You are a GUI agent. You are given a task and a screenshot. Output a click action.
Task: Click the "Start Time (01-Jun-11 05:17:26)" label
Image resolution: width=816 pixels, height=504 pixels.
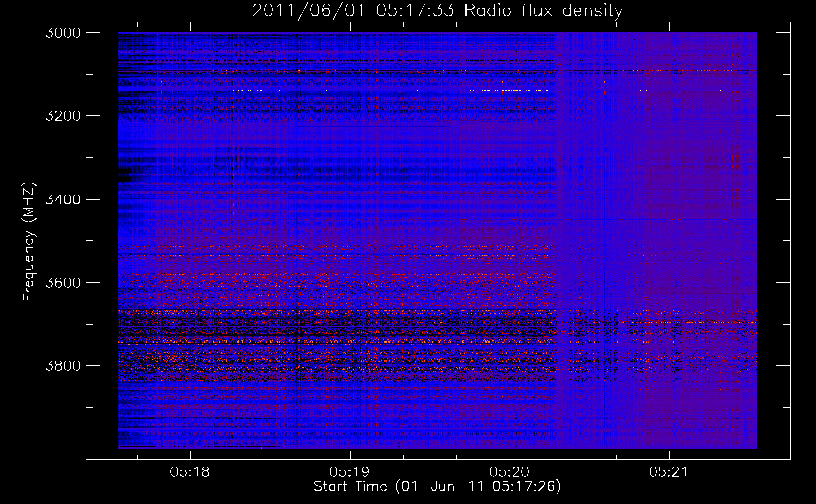point(437,487)
